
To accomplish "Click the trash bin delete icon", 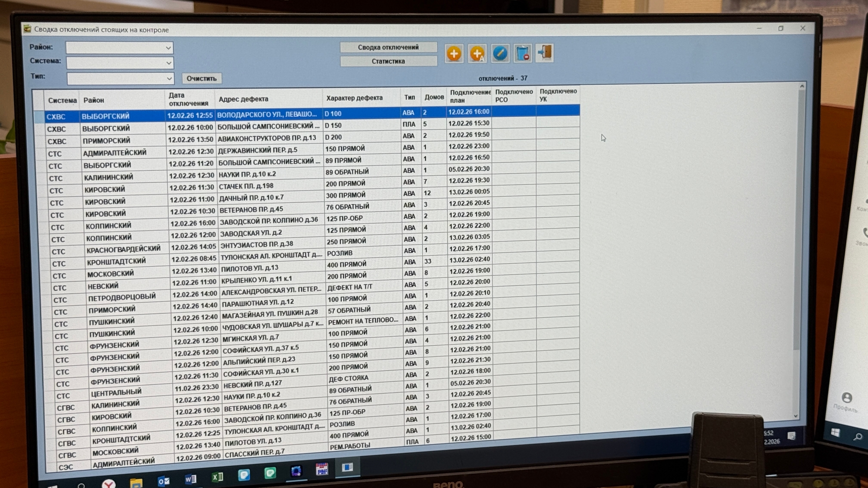I will click(x=522, y=54).
